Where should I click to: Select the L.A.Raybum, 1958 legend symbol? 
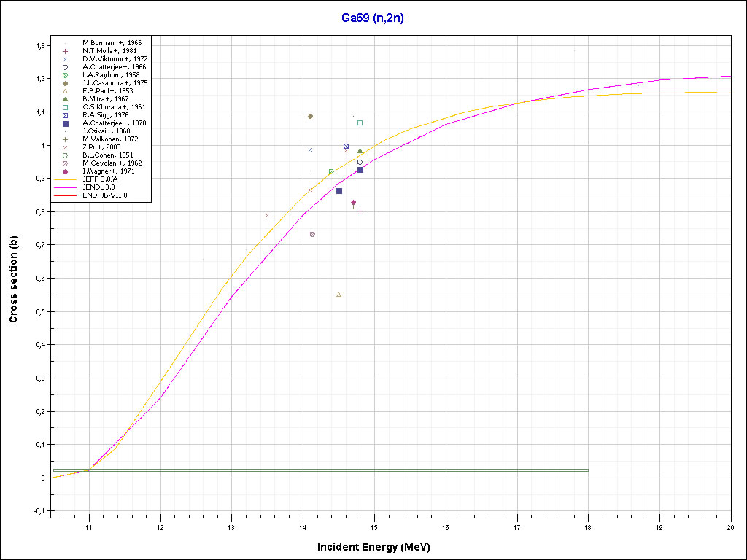coord(66,75)
